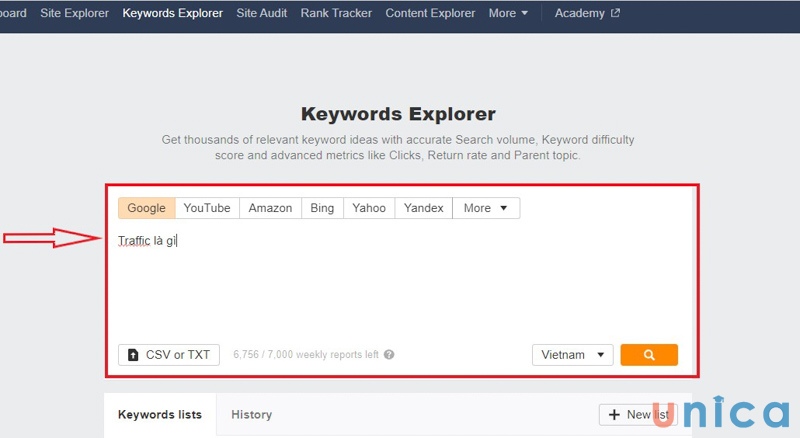Click the Keywords Explorer page heading
The width and height of the screenshot is (800, 438).
point(398,114)
